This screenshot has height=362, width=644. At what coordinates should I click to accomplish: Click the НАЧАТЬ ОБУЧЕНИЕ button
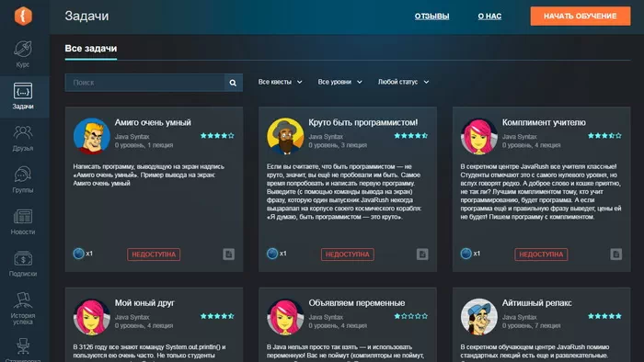click(580, 16)
